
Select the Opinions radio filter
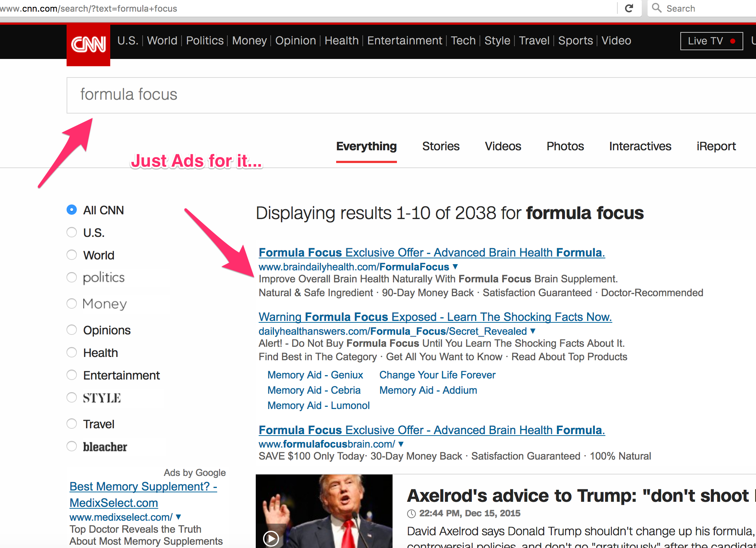coord(72,330)
